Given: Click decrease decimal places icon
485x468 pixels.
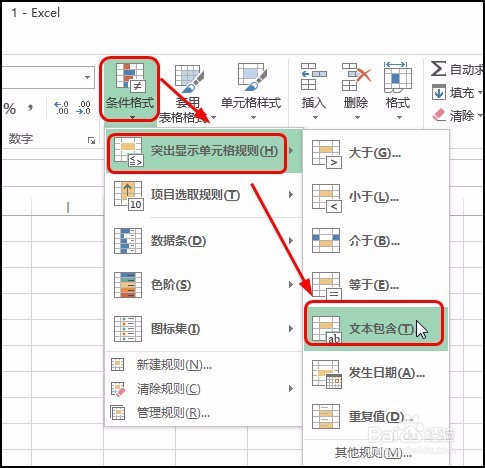Looking at the screenshot, I should tap(83, 108).
